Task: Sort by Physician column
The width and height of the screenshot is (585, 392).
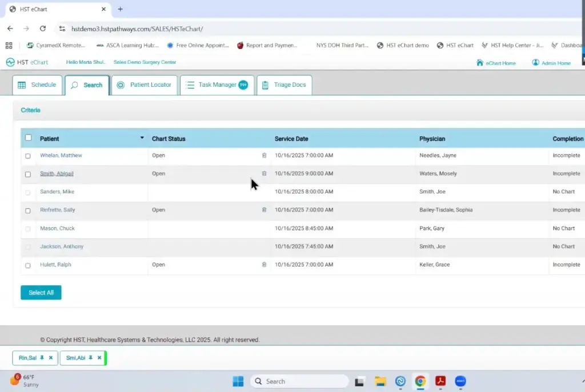Action: [x=432, y=139]
